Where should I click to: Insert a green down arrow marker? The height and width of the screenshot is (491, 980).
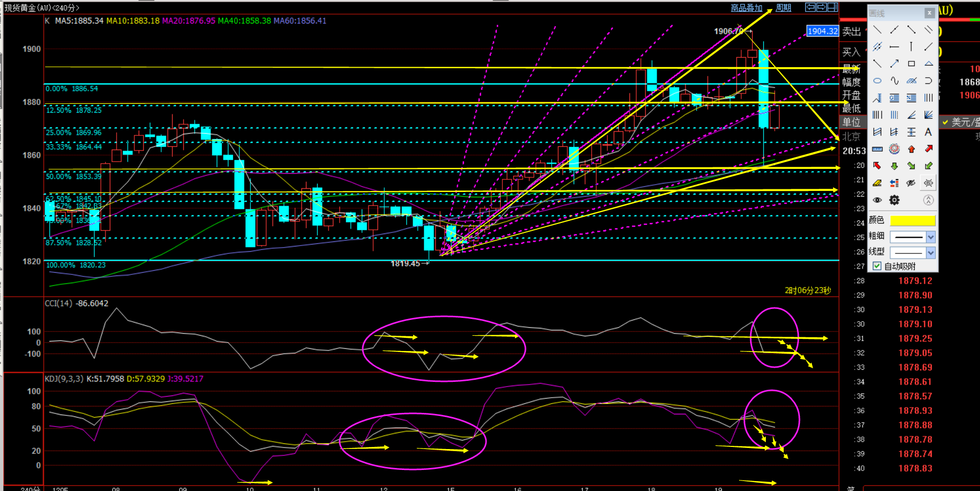[894, 166]
